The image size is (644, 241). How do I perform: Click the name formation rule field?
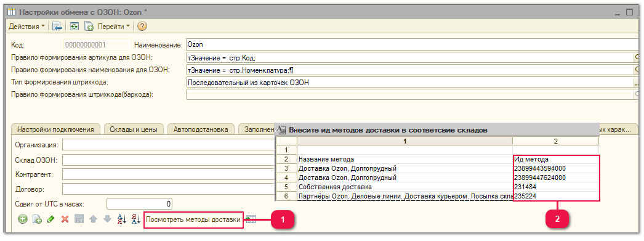point(409,70)
